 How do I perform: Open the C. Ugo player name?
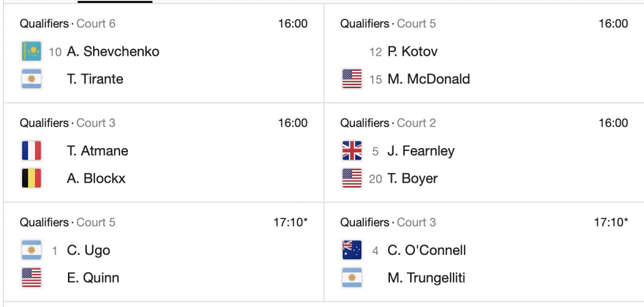(x=88, y=250)
